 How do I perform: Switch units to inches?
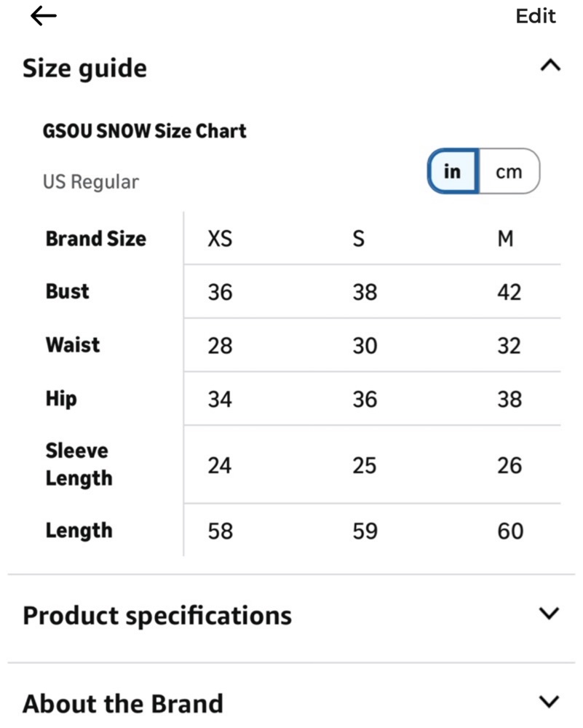coord(453,171)
